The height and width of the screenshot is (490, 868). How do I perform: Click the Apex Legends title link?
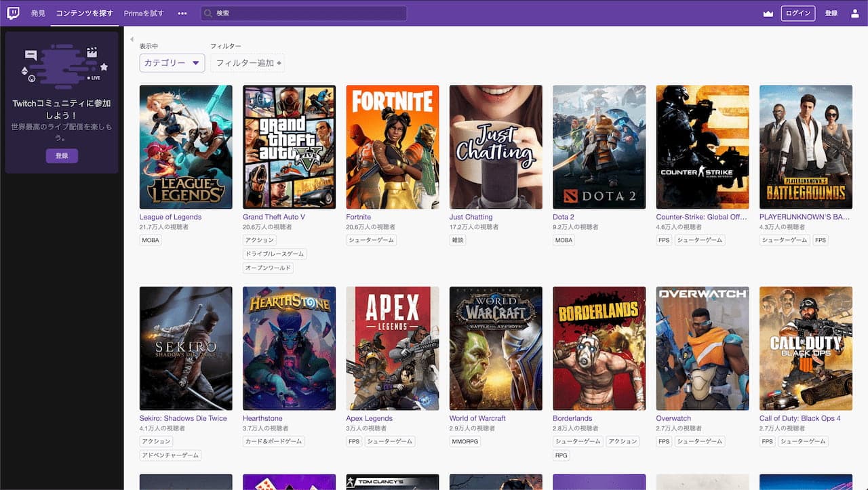(369, 418)
